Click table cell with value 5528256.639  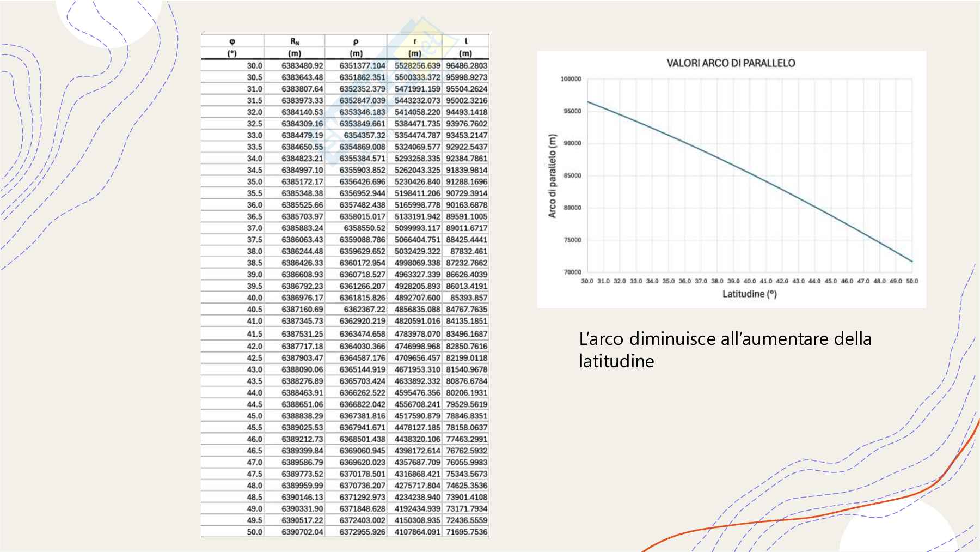tap(417, 66)
